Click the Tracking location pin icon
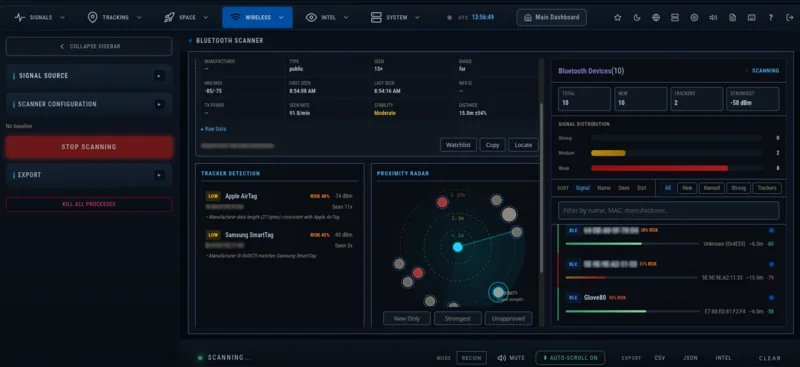The image size is (800, 367). tap(92, 17)
